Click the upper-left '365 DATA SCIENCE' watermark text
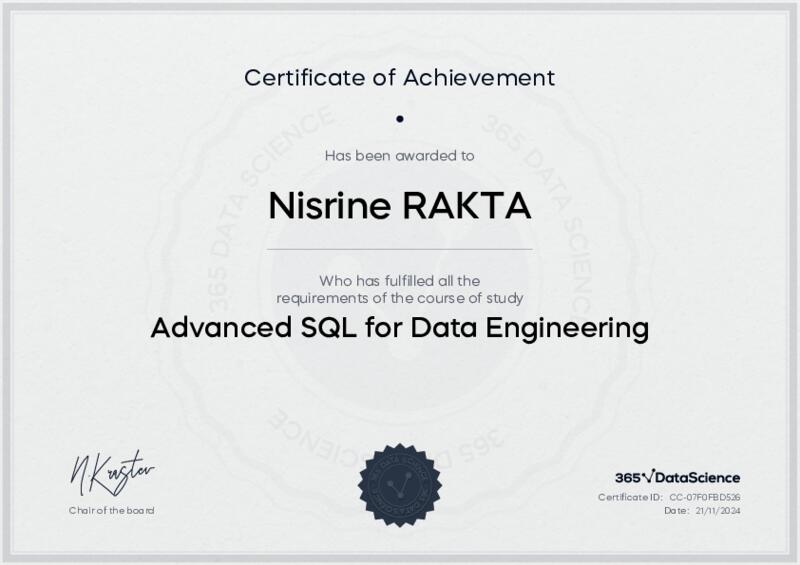 [x=262, y=168]
